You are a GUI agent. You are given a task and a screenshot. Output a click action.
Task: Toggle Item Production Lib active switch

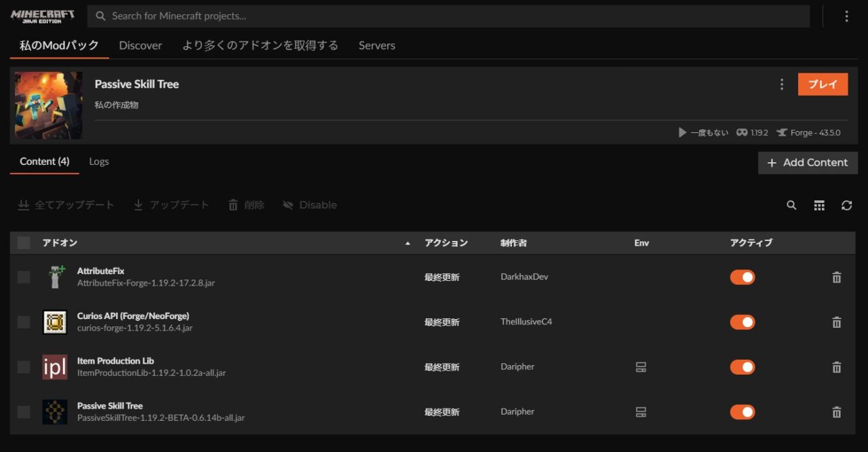(x=743, y=366)
